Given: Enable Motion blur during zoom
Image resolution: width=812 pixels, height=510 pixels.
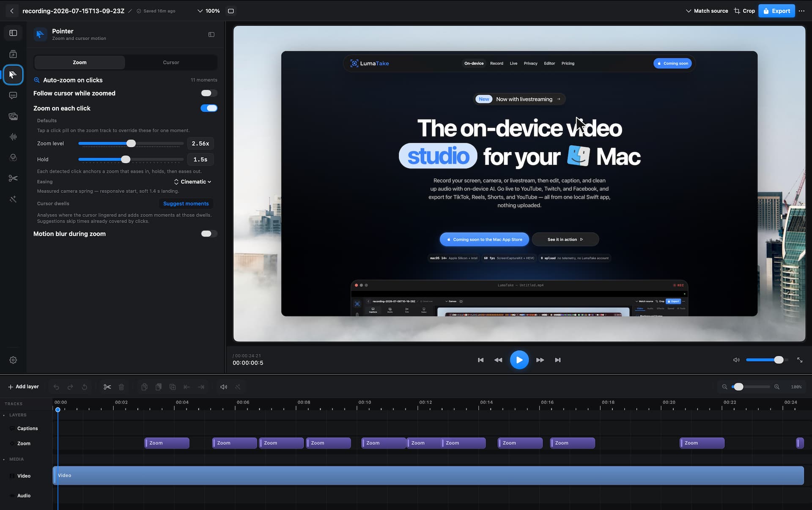Looking at the screenshot, I should 209,234.
